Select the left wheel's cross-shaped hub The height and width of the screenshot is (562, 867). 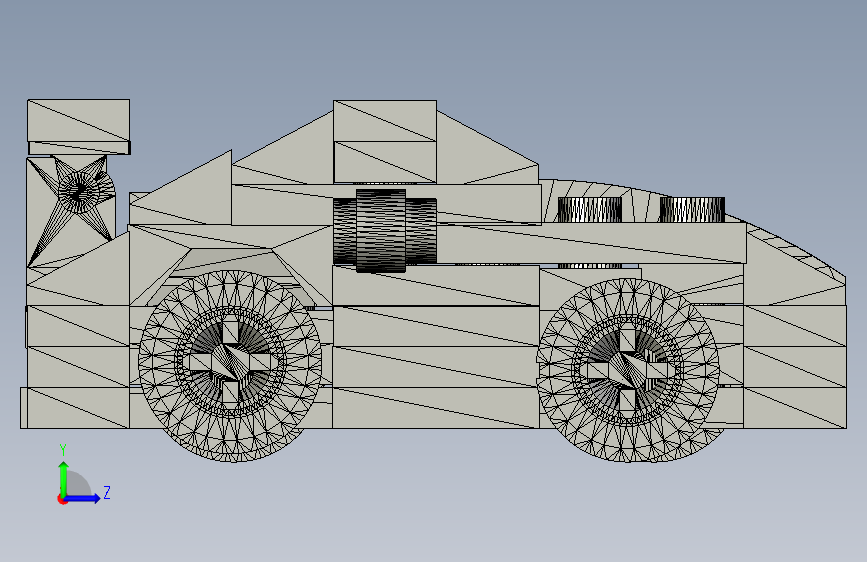tap(231, 362)
